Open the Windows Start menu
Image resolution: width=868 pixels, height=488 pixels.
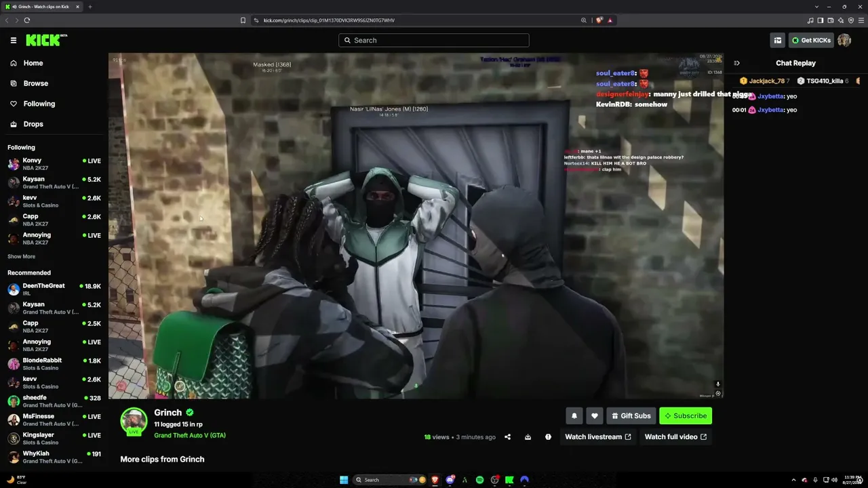pyautogui.click(x=344, y=480)
